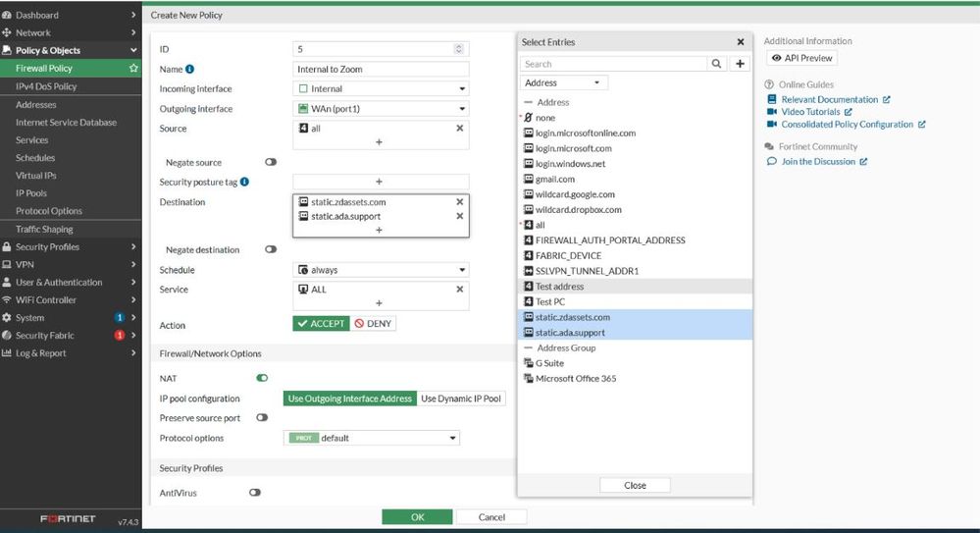Click the Relevant Documentation book icon
The width and height of the screenshot is (980, 533).
[771, 99]
